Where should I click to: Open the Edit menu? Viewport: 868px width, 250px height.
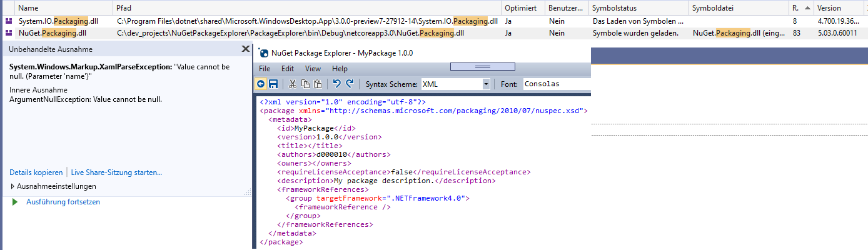tap(288, 69)
